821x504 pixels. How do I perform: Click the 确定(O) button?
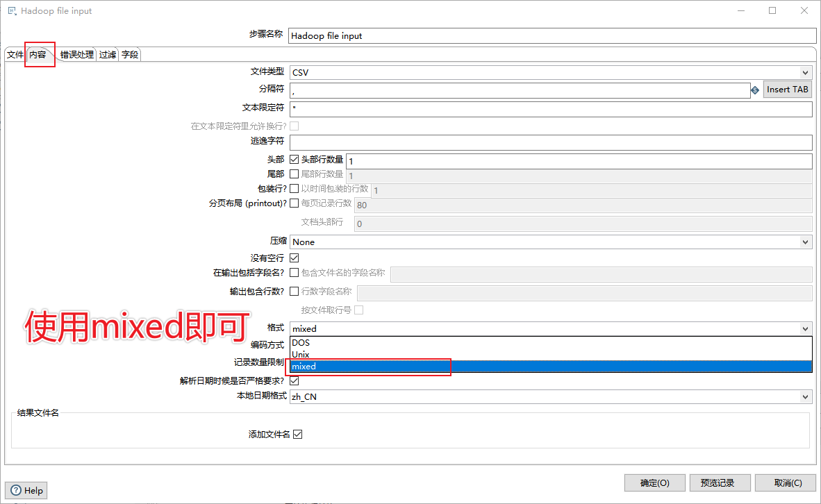point(654,483)
